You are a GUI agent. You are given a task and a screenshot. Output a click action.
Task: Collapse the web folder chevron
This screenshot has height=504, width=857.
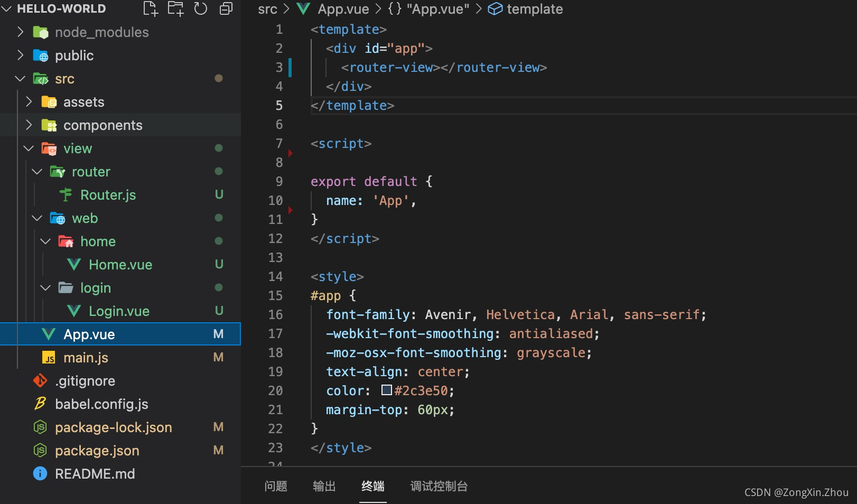tap(37, 218)
